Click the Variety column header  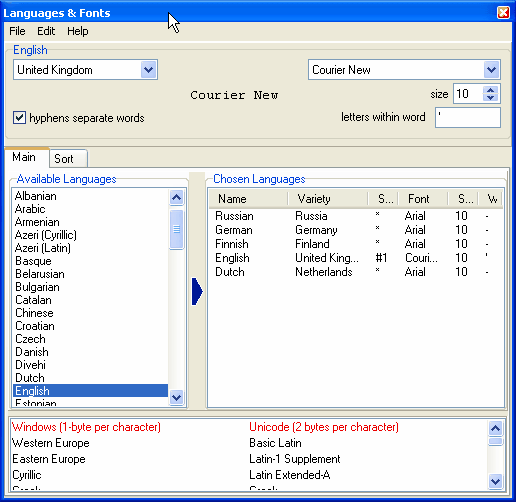click(x=328, y=199)
